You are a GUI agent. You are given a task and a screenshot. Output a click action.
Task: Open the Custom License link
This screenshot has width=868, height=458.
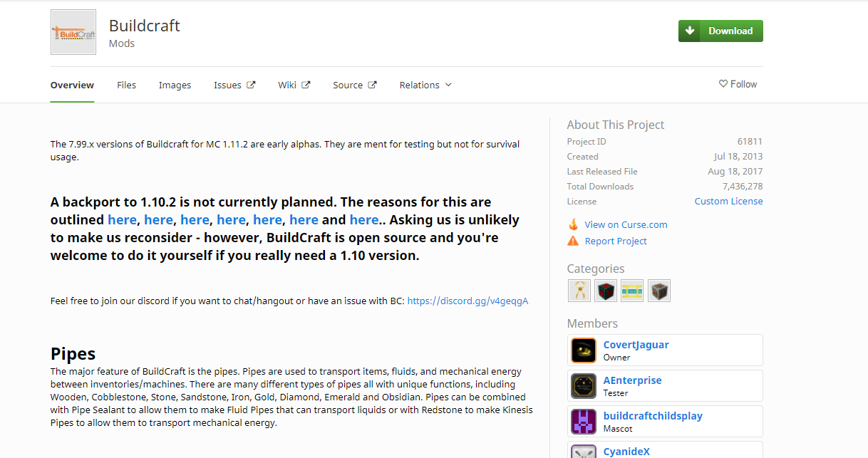coord(728,202)
